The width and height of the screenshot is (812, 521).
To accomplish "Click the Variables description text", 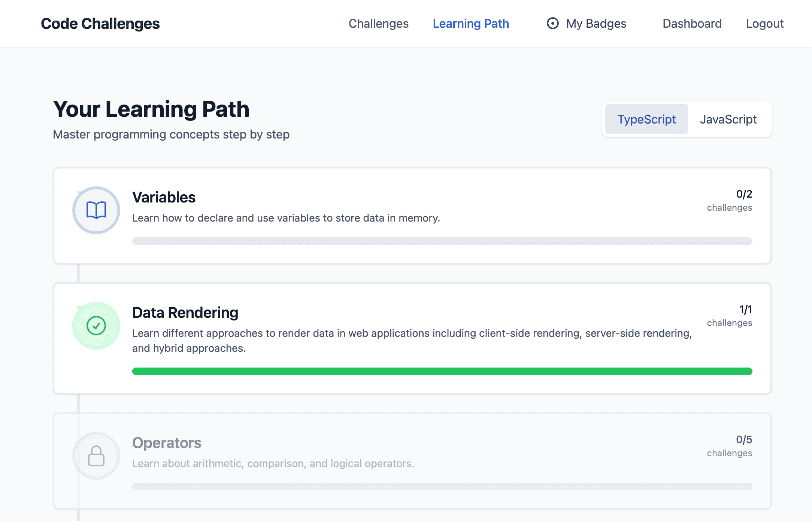I will pos(286,218).
